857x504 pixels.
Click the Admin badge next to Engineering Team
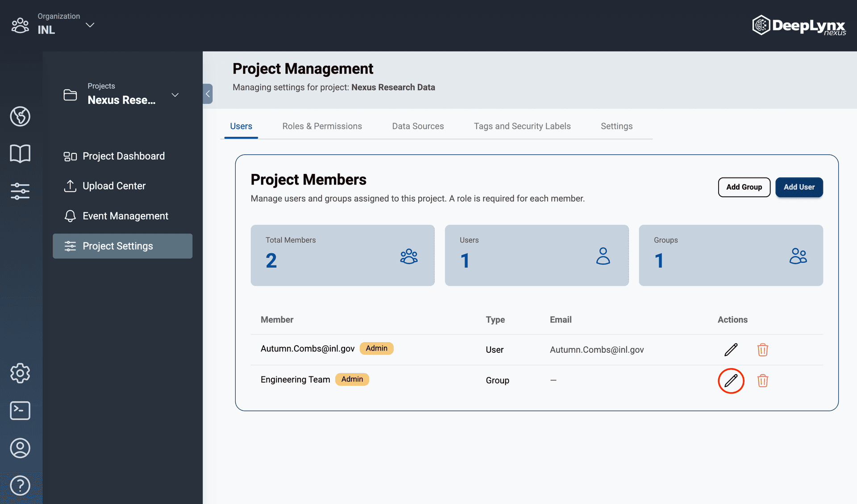click(352, 379)
